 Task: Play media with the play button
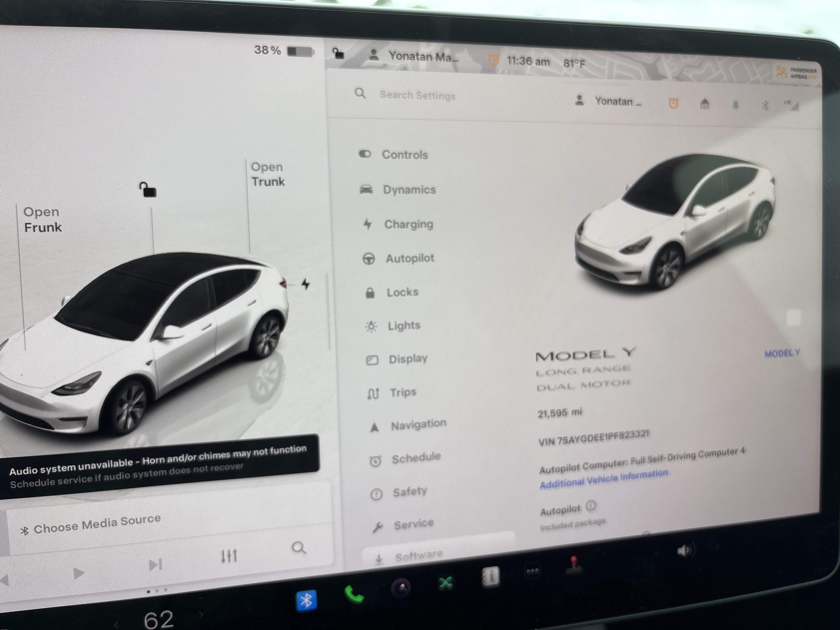(79, 573)
